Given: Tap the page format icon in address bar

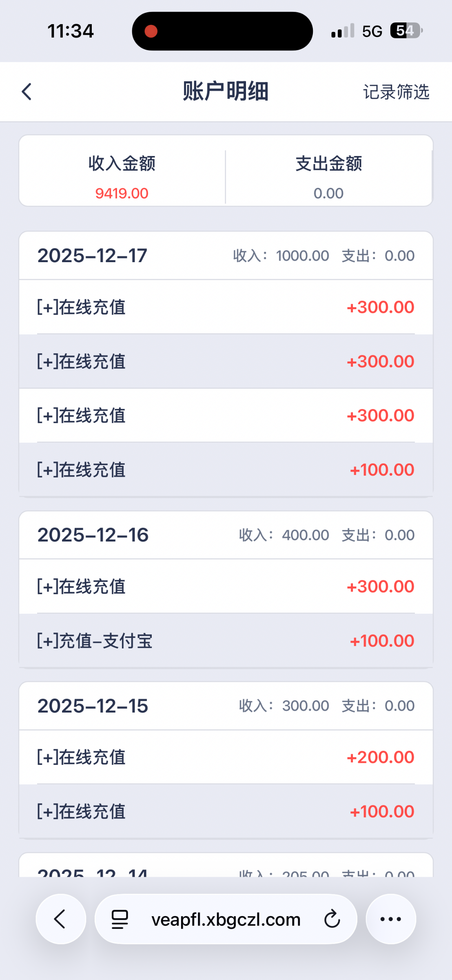Looking at the screenshot, I should pyautogui.click(x=120, y=919).
